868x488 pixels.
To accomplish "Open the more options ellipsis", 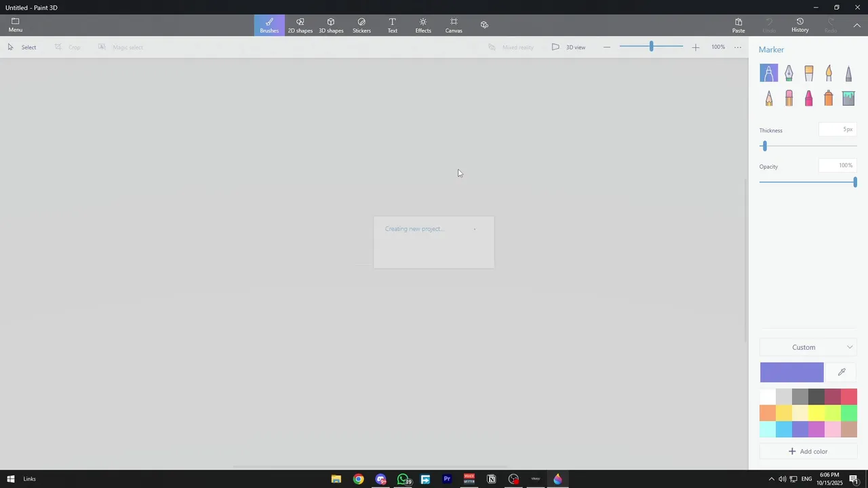I will pyautogui.click(x=738, y=47).
